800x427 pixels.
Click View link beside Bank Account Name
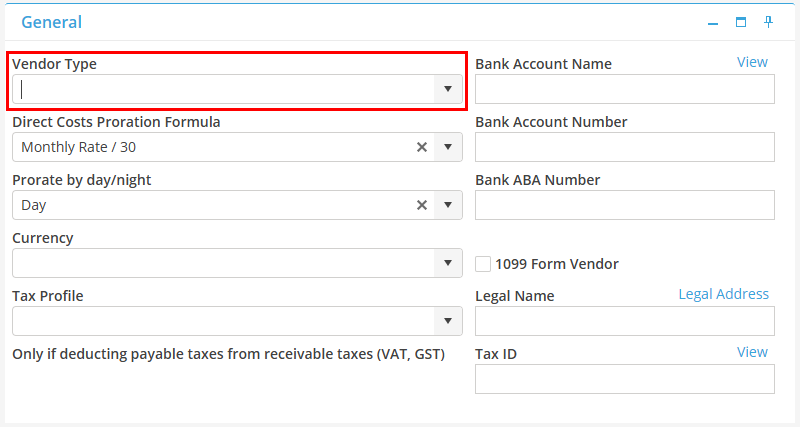tap(752, 62)
